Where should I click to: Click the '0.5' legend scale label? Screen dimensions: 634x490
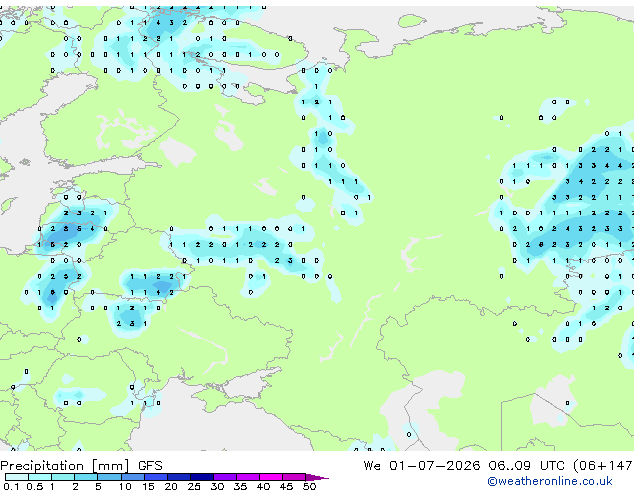coord(35,486)
